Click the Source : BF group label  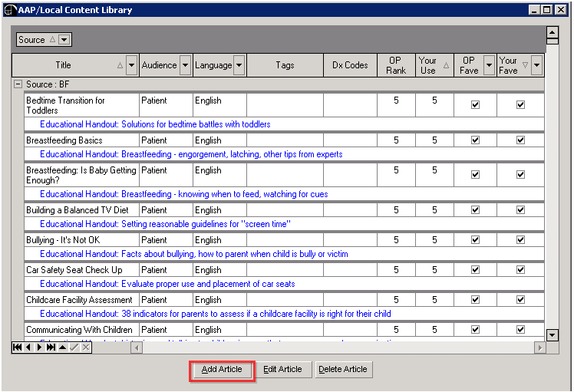48,84
